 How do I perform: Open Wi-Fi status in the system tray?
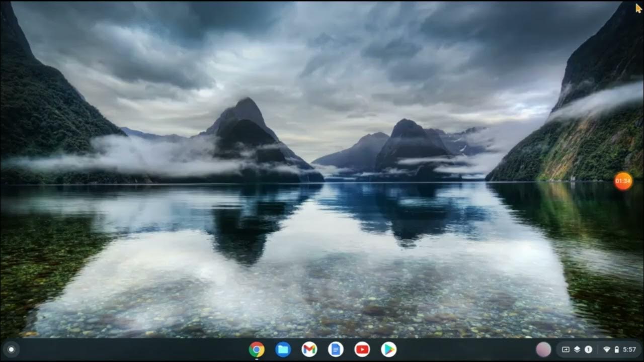[607, 349]
